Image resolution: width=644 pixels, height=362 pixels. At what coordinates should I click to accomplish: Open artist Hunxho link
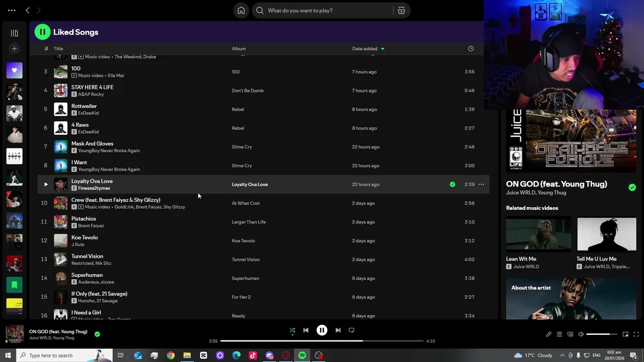[87, 301]
